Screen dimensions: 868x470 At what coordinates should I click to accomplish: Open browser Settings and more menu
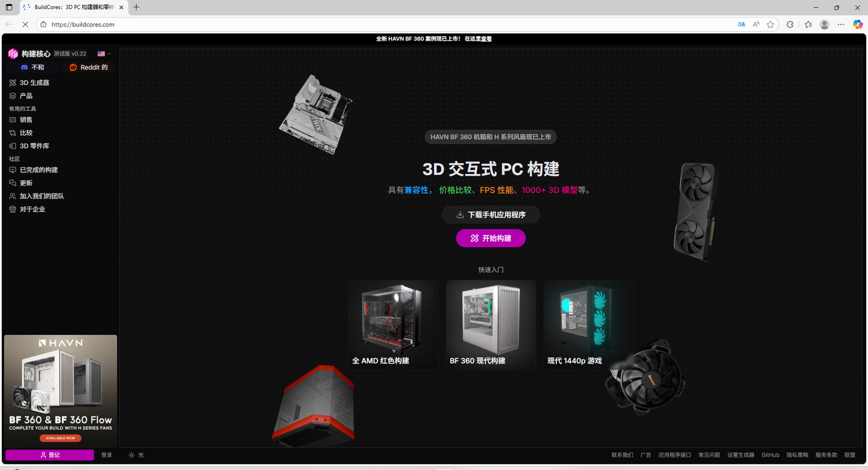[x=841, y=25]
